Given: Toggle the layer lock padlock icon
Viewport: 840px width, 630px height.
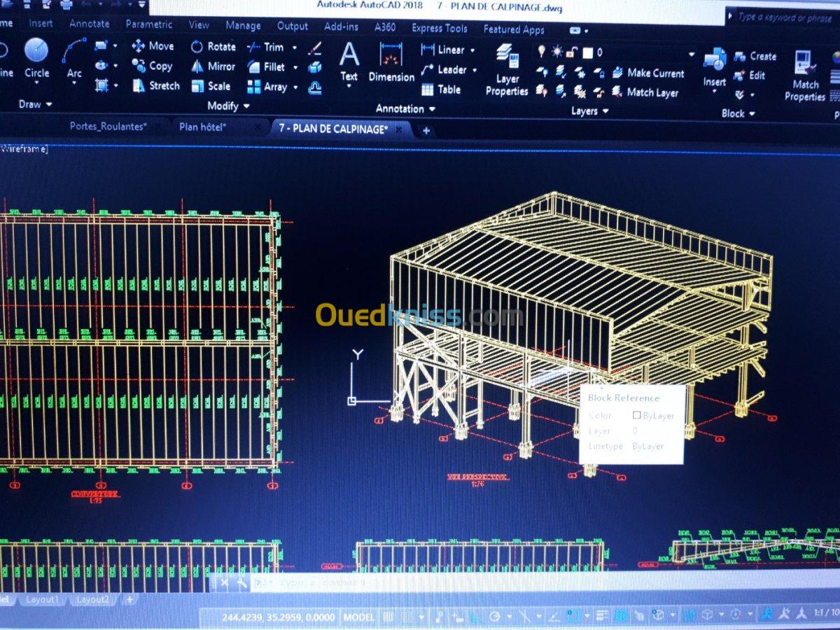Looking at the screenshot, I should [572, 52].
